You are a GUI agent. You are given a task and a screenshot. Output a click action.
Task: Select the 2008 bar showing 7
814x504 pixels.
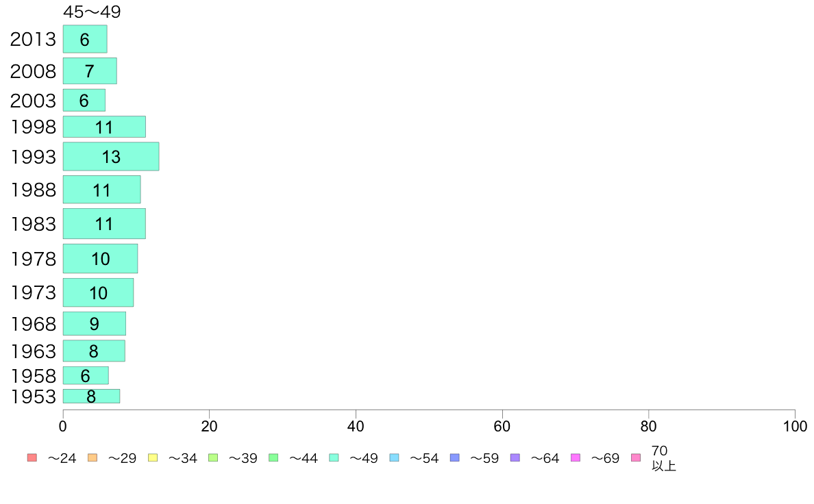(90, 71)
